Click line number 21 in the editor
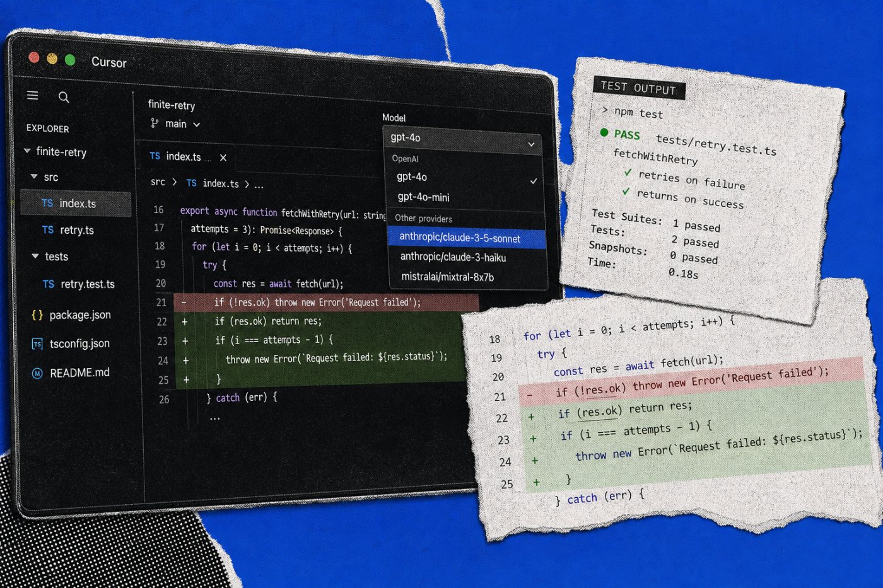This screenshot has width=883, height=588. coord(161,303)
